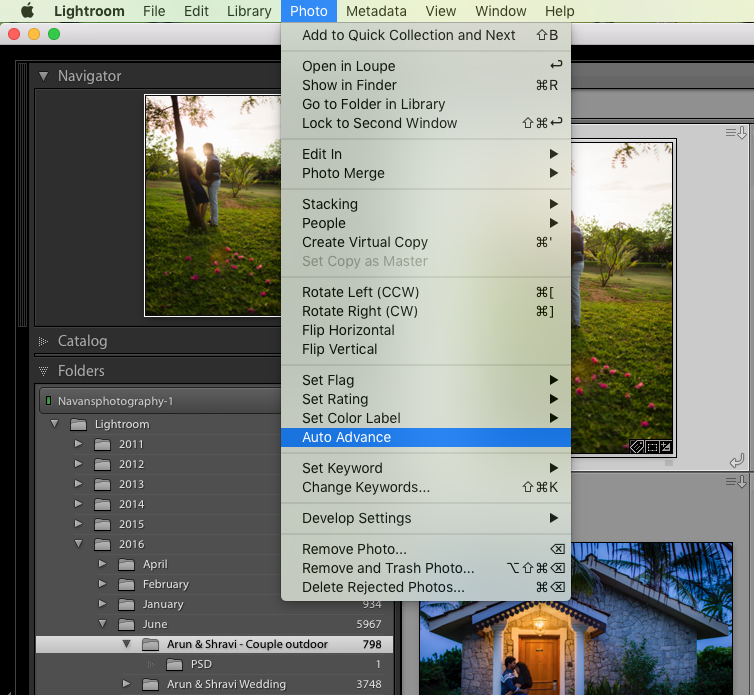
Task: Expand the 2012 folder
Action: pyautogui.click(x=78, y=464)
